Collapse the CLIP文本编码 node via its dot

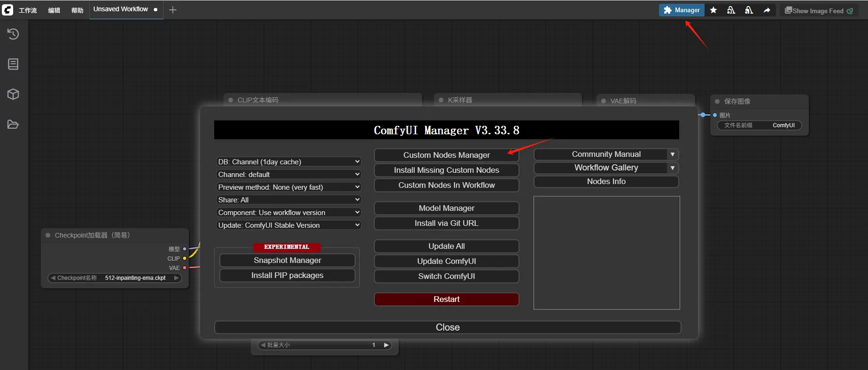tap(231, 100)
